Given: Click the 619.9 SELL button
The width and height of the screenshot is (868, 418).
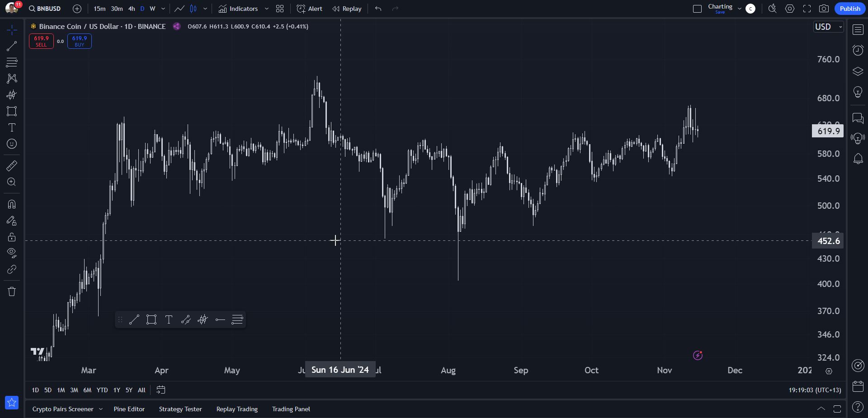Looking at the screenshot, I should tap(41, 41).
